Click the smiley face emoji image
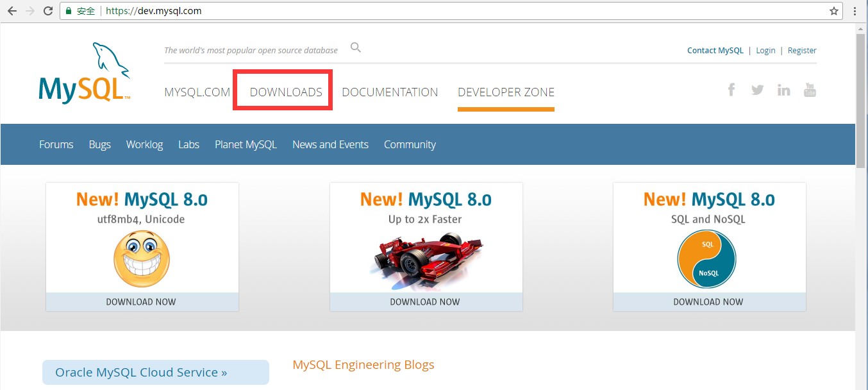 tap(142, 259)
